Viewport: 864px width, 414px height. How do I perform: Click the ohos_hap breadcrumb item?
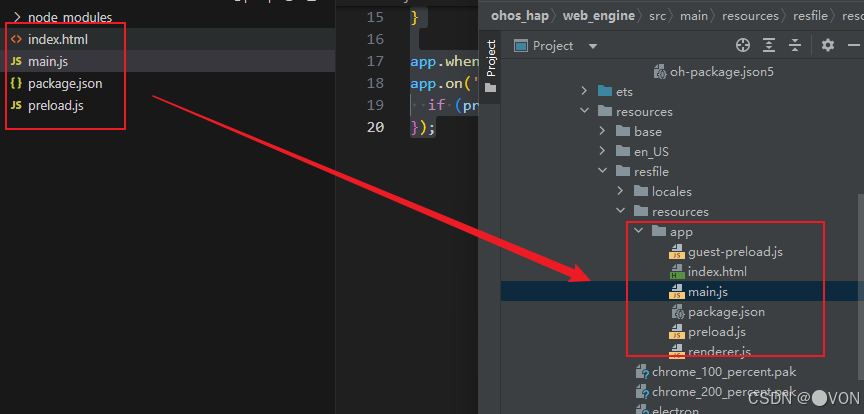coord(520,16)
